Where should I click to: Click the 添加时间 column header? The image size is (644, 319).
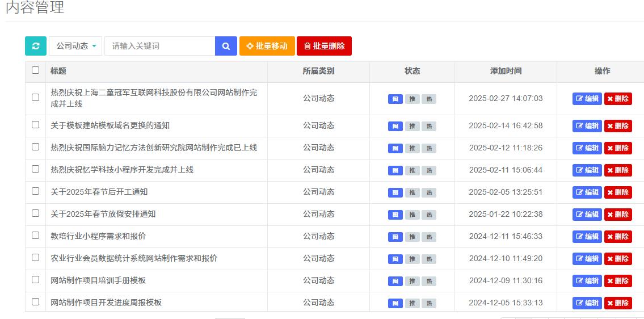coord(506,71)
